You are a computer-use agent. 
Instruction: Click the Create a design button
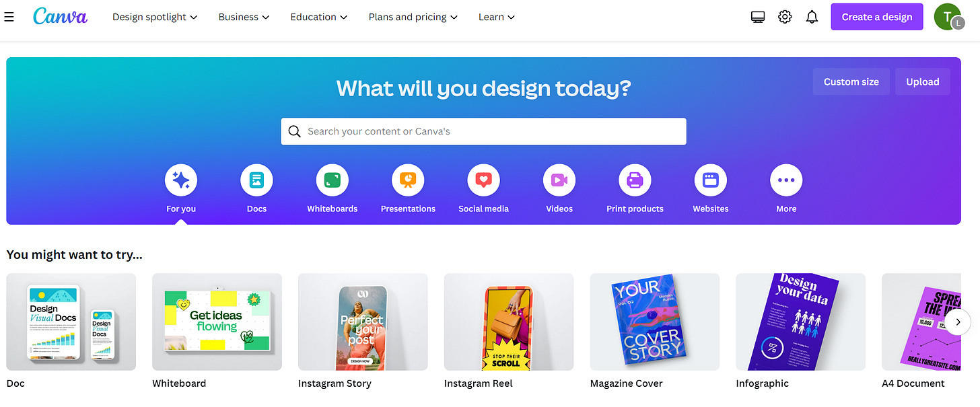coord(877,17)
